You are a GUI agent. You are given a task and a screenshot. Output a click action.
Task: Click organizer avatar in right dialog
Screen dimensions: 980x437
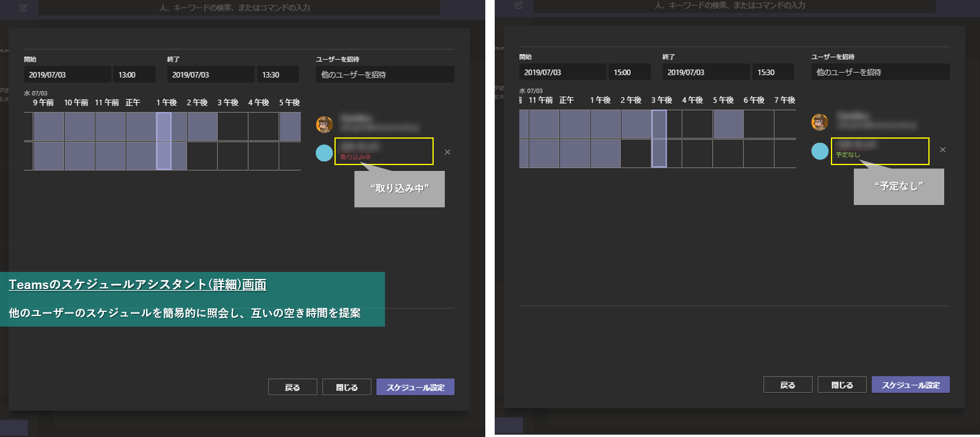click(x=820, y=122)
